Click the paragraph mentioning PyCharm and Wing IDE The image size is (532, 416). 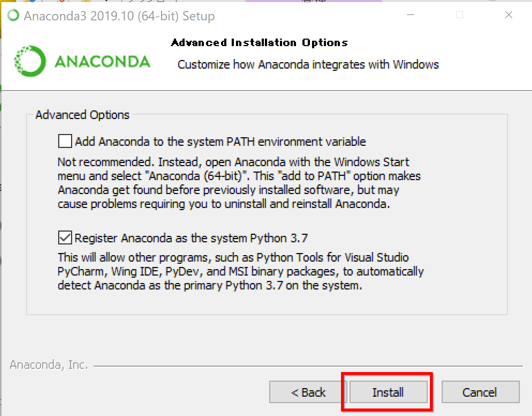[241, 271]
